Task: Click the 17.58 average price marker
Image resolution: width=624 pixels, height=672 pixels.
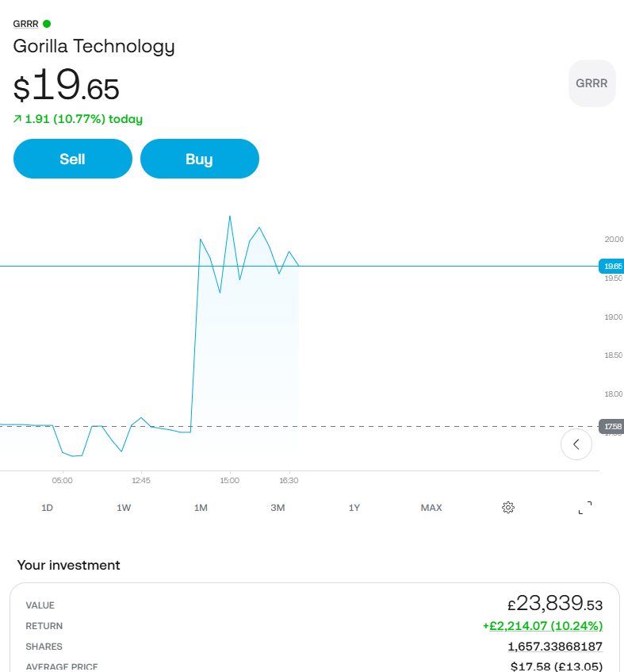Action: click(x=611, y=426)
